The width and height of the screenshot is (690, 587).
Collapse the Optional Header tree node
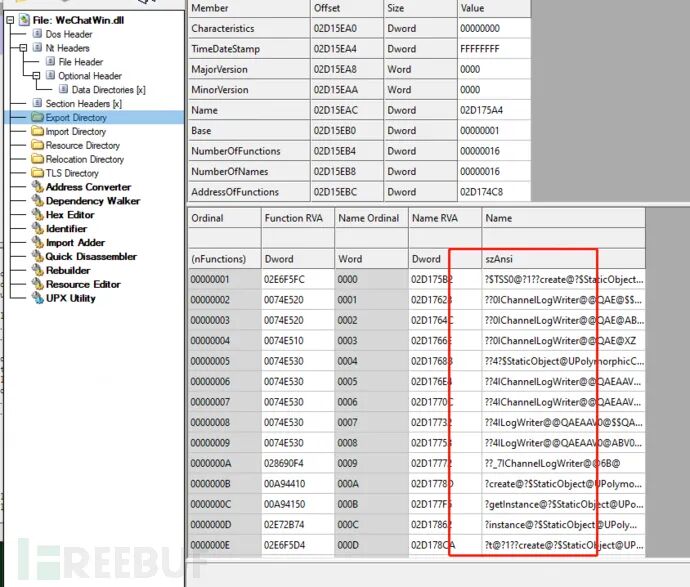coord(37,76)
